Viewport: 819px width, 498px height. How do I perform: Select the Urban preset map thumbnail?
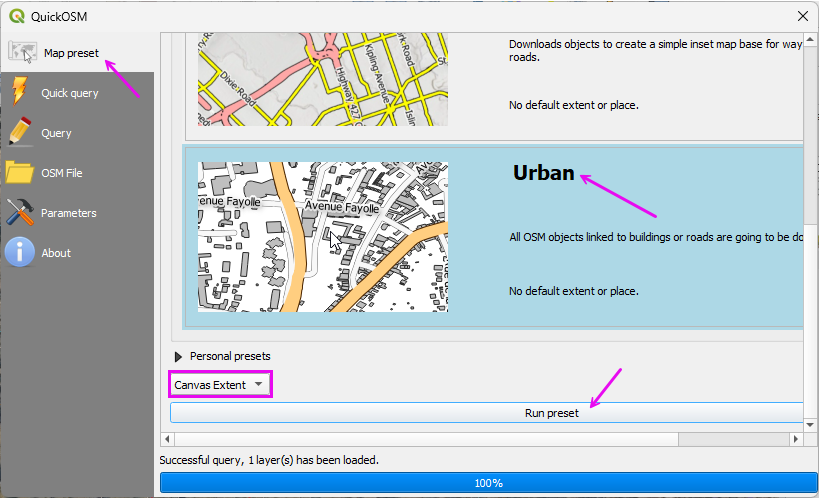click(322, 237)
